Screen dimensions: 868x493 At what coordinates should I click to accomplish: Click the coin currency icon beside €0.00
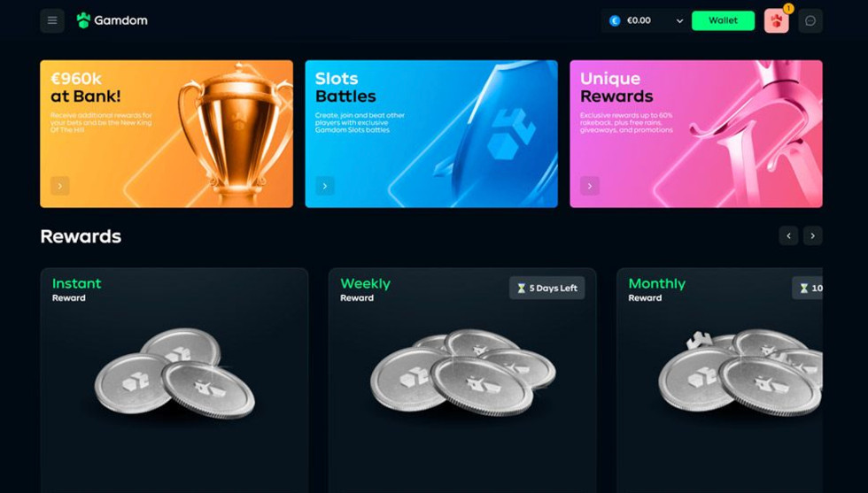tap(615, 20)
